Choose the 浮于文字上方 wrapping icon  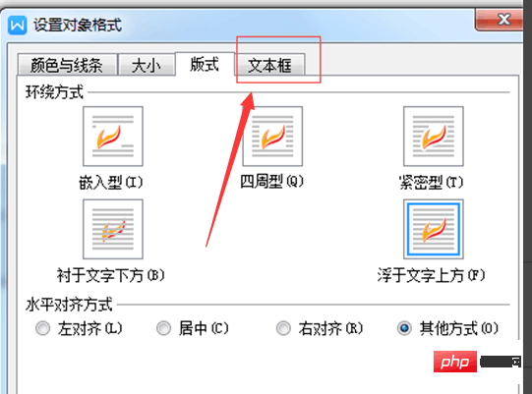pyautogui.click(x=434, y=229)
